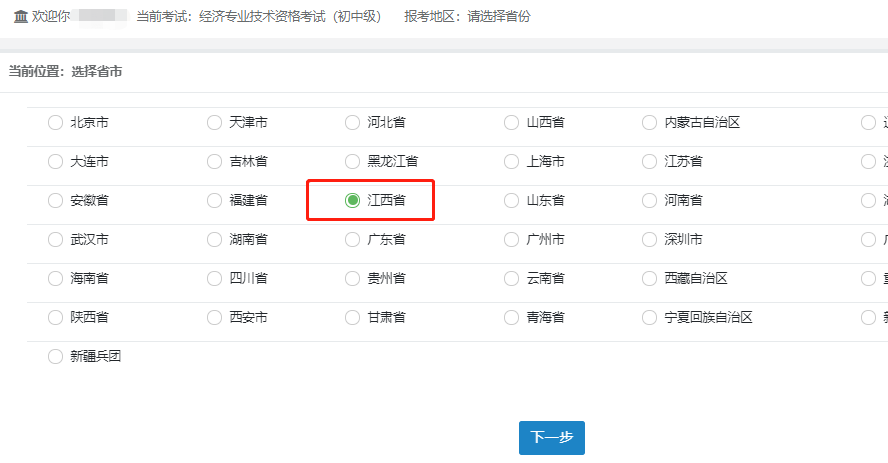The width and height of the screenshot is (888, 463).
Task: Choose 山东省 radio option
Action: click(512, 201)
